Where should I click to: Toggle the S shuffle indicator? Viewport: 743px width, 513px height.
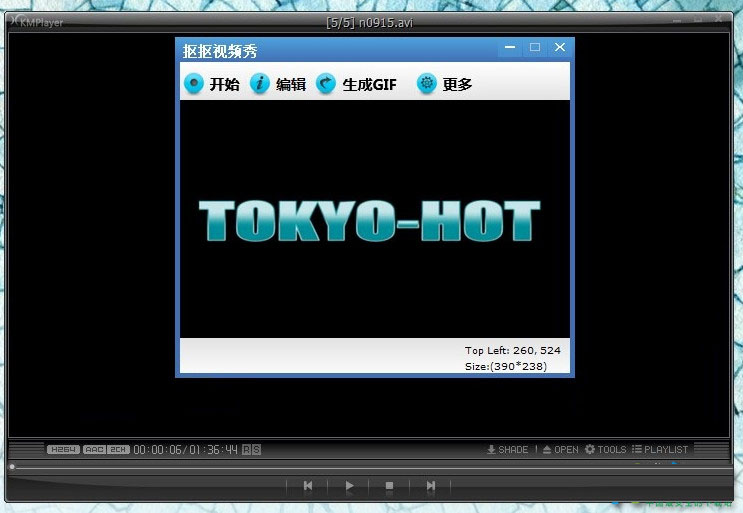point(256,450)
